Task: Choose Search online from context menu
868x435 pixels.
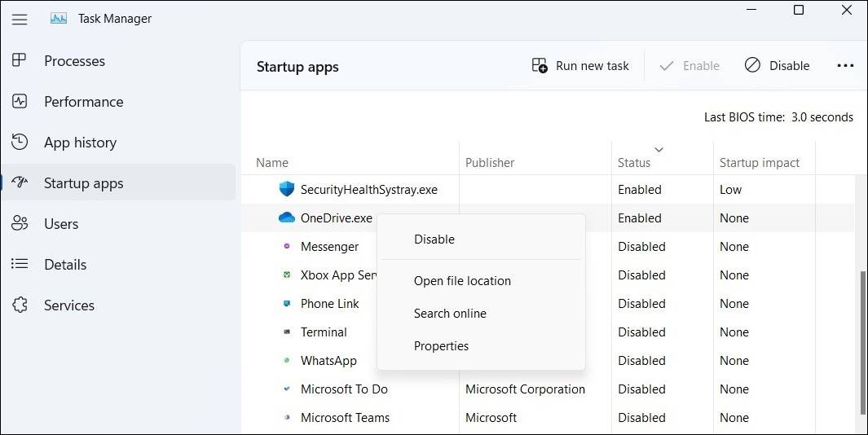Action: point(450,314)
